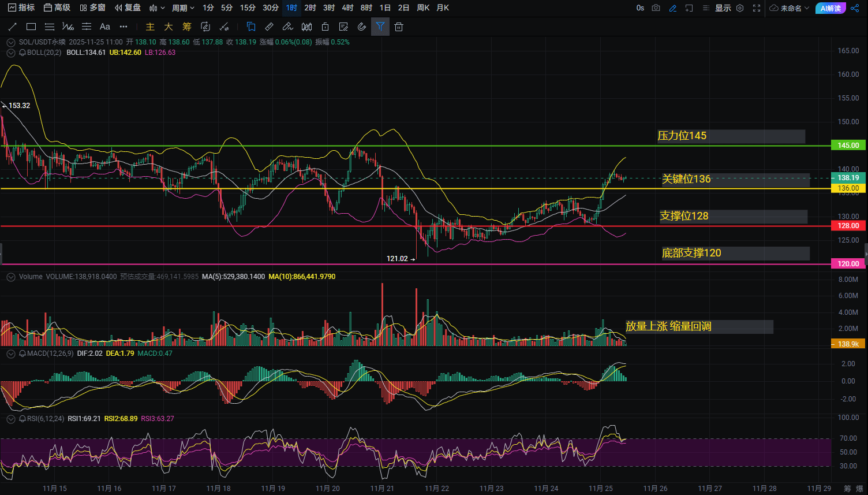
Task: Toggle the BOLL indicator alert bell
Action: tap(23, 53)
